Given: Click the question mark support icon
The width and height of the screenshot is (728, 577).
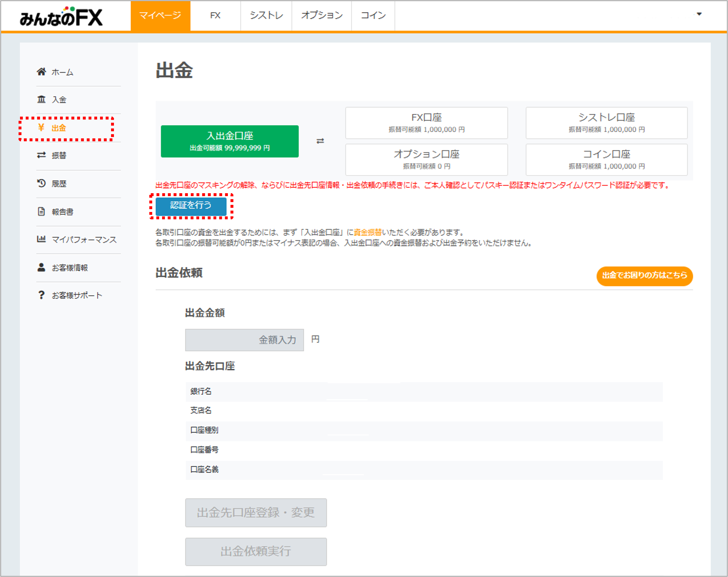Looking at the screenshot, I should 41,295.
